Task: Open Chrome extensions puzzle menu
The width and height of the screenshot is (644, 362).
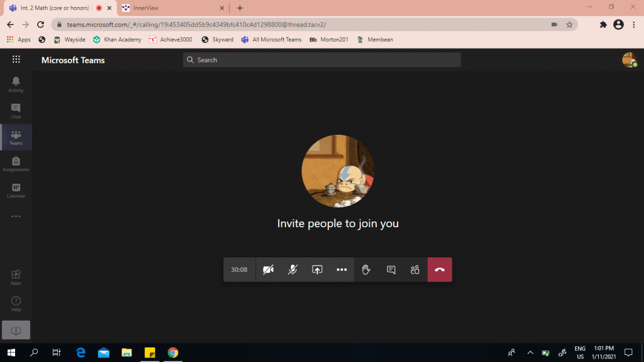Action: 603,25
